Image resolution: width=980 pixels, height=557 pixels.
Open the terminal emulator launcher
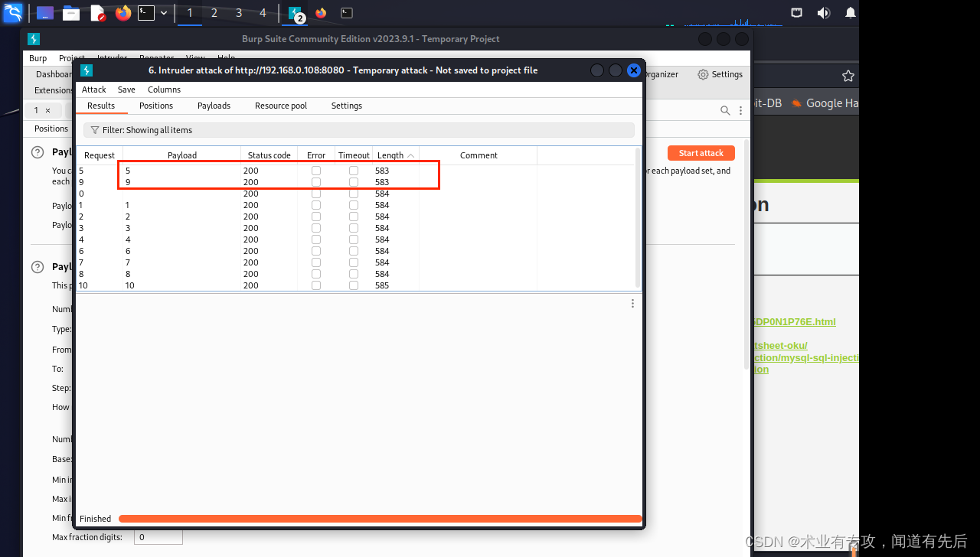pos(146,13)
